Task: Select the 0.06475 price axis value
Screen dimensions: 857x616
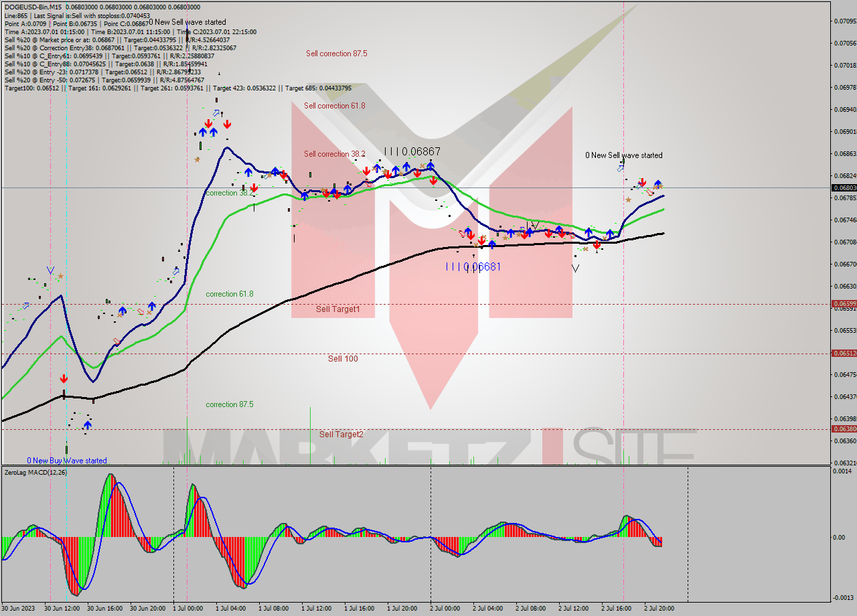Action: [846, 374]
